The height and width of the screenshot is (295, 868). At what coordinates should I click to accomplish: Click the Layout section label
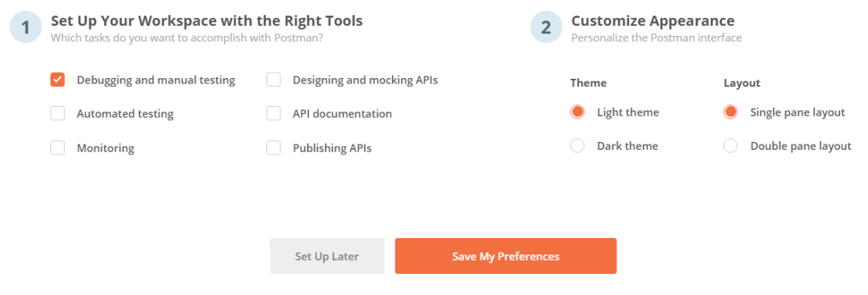741,83
